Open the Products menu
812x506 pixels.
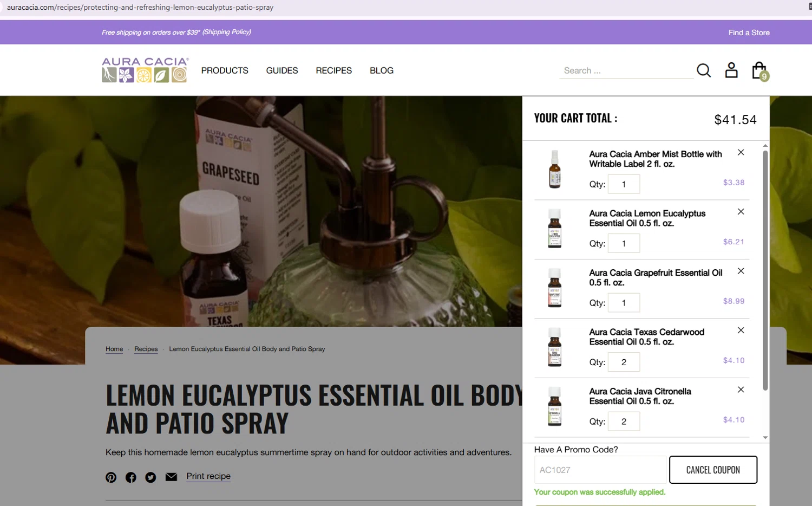(x=225, y=70)
